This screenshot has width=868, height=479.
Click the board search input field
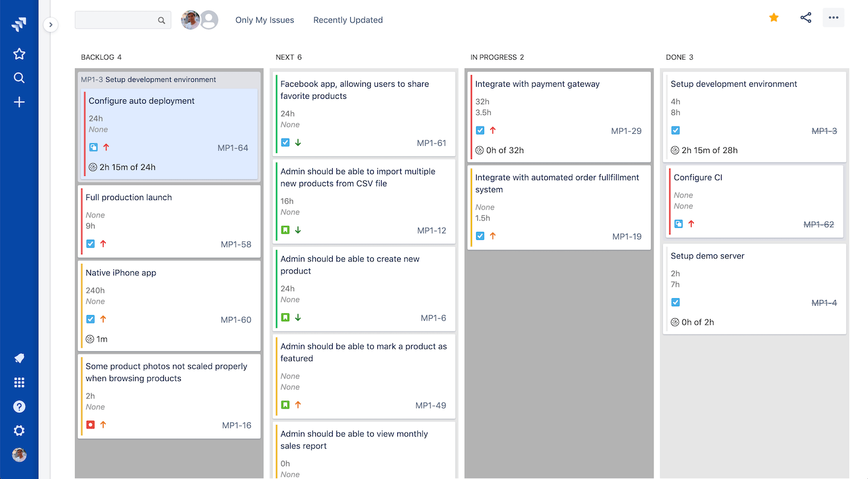coord(116,20)
